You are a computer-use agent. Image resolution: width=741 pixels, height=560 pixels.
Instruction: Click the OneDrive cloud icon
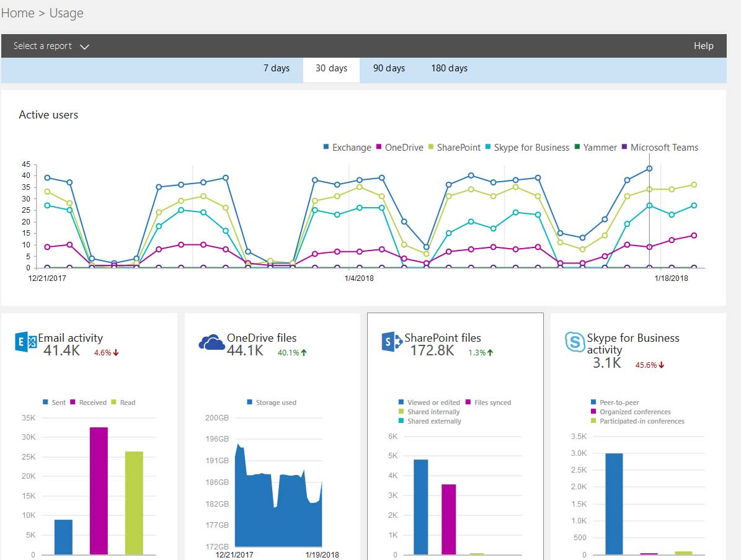click(x=211, y=342)
